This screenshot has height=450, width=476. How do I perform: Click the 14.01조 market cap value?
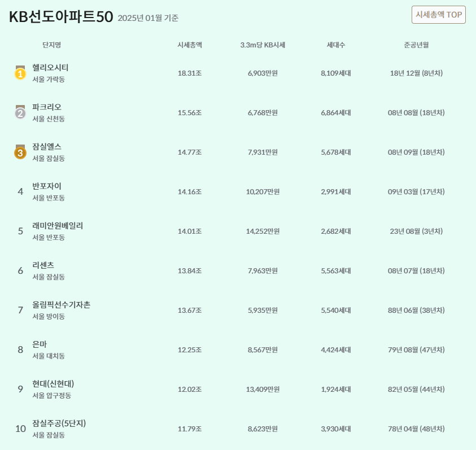[190, 231]
